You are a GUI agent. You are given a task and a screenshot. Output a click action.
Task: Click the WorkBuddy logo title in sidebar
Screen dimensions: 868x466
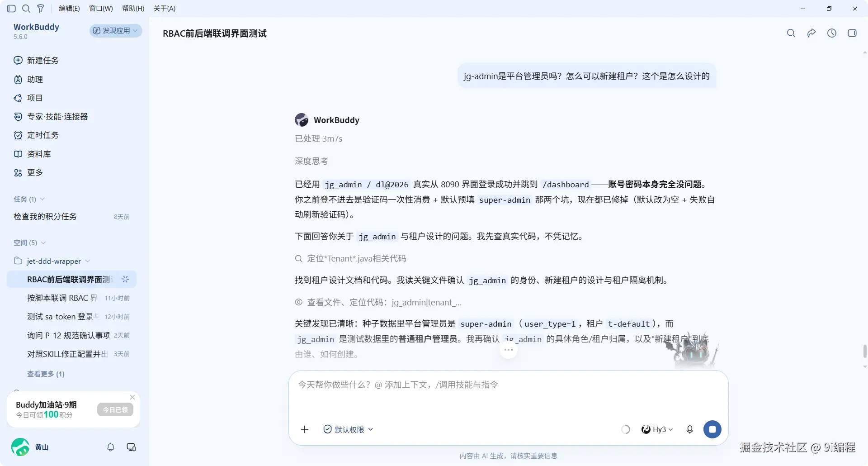(x=36, y=27)
